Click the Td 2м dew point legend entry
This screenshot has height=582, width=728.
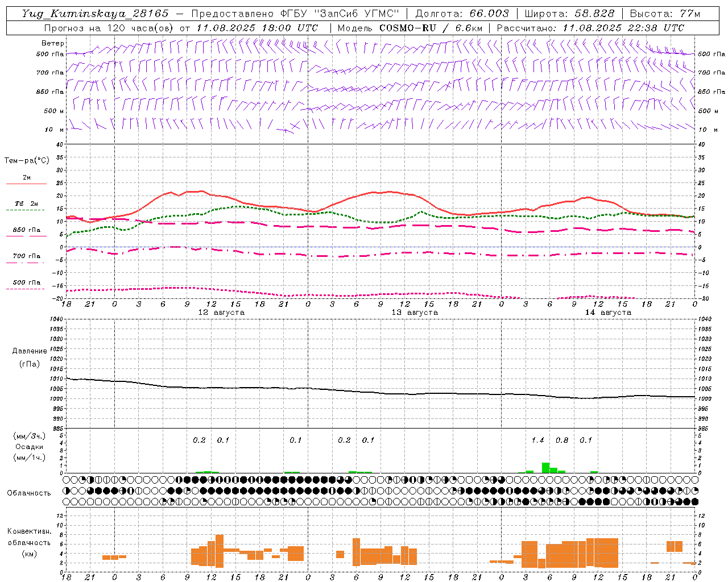(x=26, y=203)
